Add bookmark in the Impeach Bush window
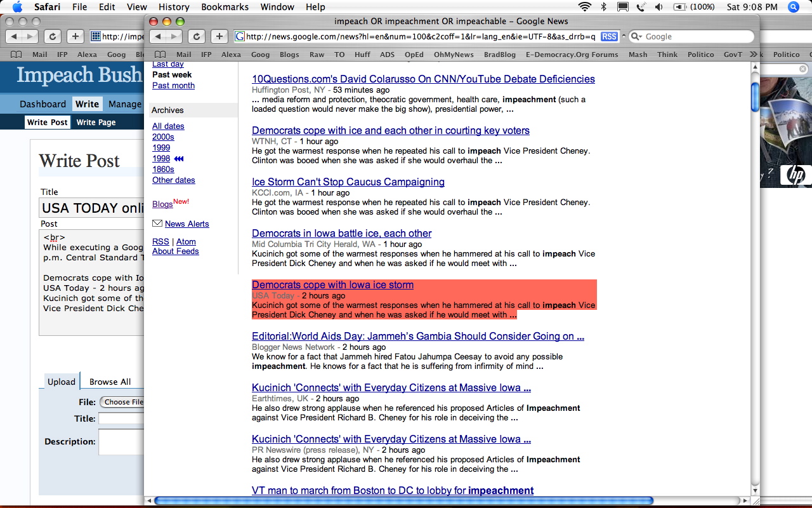Screen dimensions: 812x508 click(75, 36)
